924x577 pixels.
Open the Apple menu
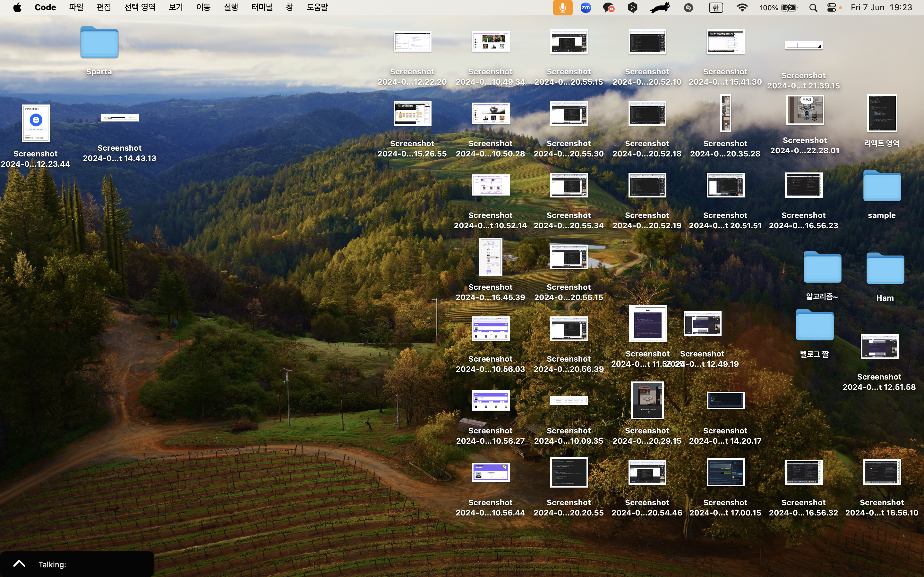(17, 8)
